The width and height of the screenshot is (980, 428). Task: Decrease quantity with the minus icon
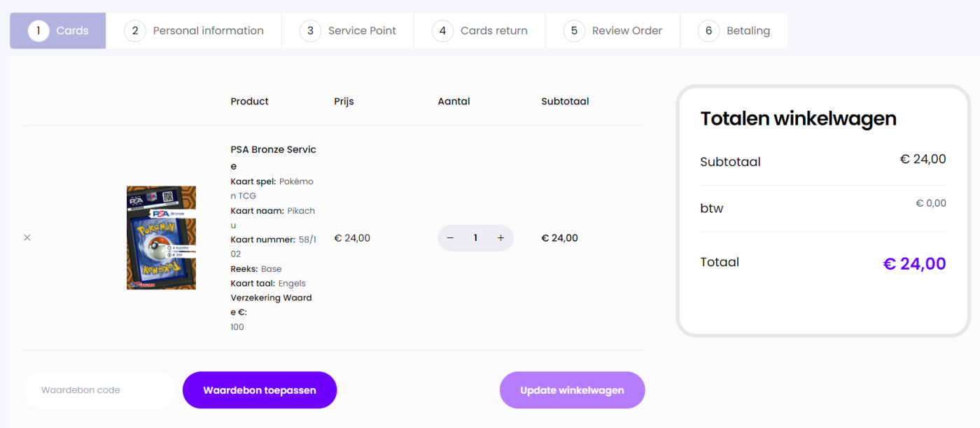pyautogui.click(x=450, y=238)
